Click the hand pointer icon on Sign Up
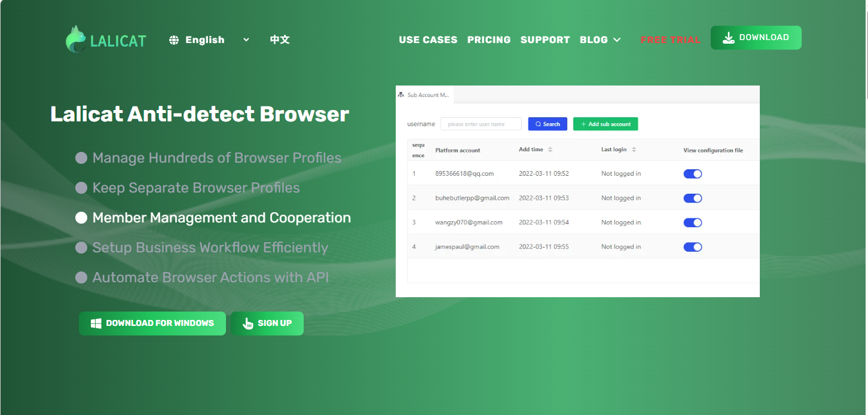This screenshot has width=868, height=415. point(247,324)
